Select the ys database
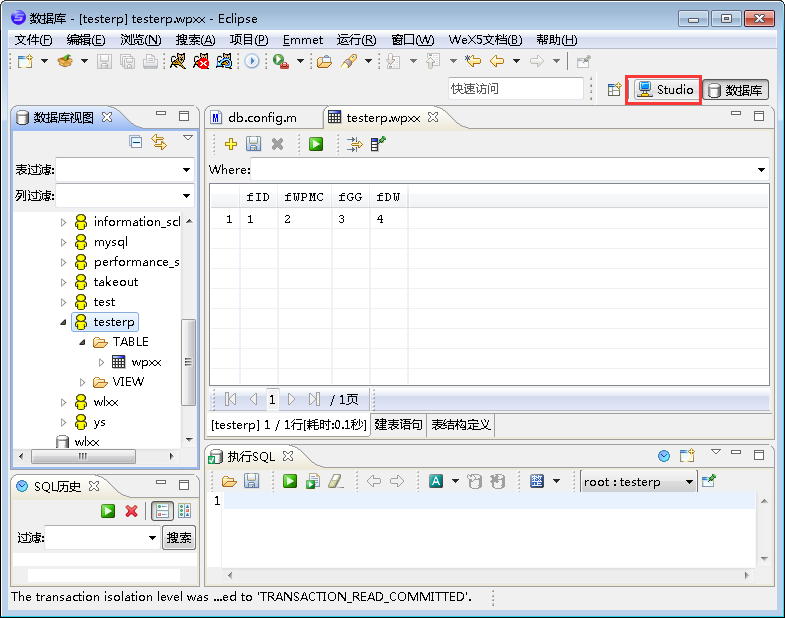The height and width of the screenshot is (618, 785). pyautogui.click(x=99, y=422)
